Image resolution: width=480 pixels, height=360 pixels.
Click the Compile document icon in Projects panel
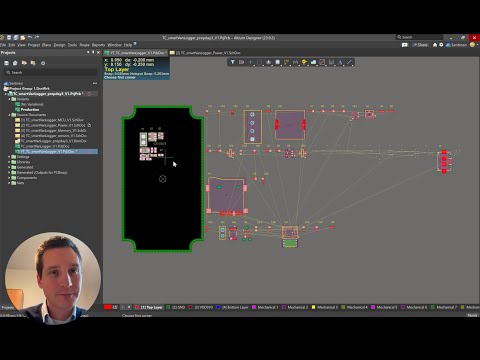pos(15,63)
